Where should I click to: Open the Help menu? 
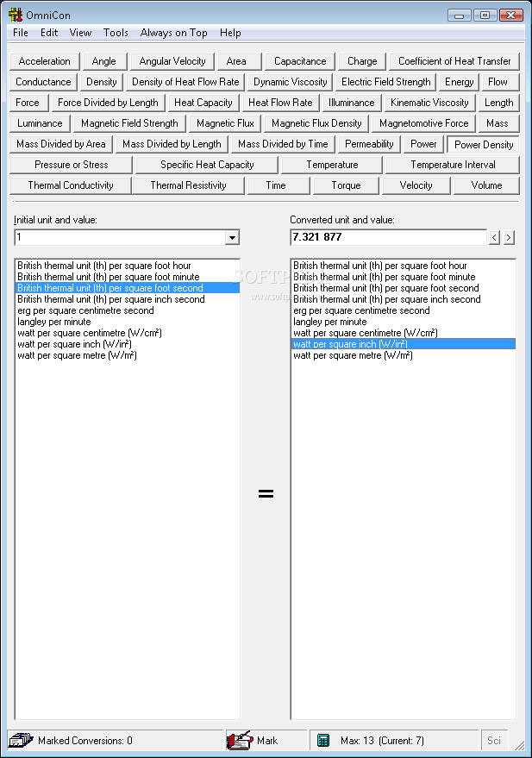point(230,33)
